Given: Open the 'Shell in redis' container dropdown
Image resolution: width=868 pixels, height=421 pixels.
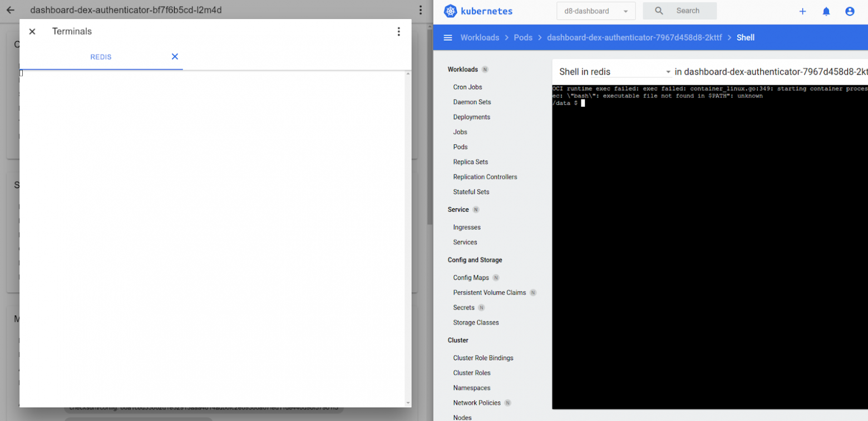Looking at the screenshot, I should pos(614,72).
